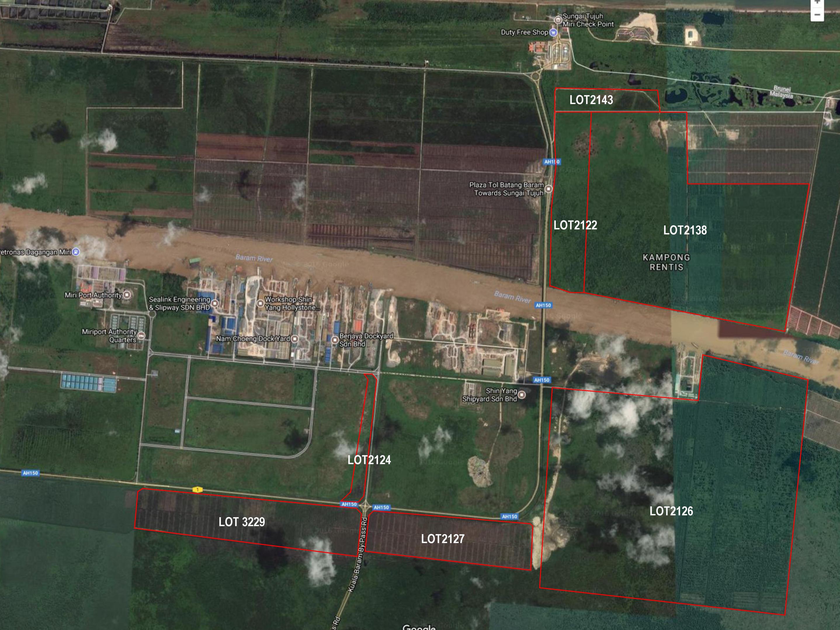
Task: Click the Workshop Shin Yang Hollystone marker
Action: coord(260,303)
